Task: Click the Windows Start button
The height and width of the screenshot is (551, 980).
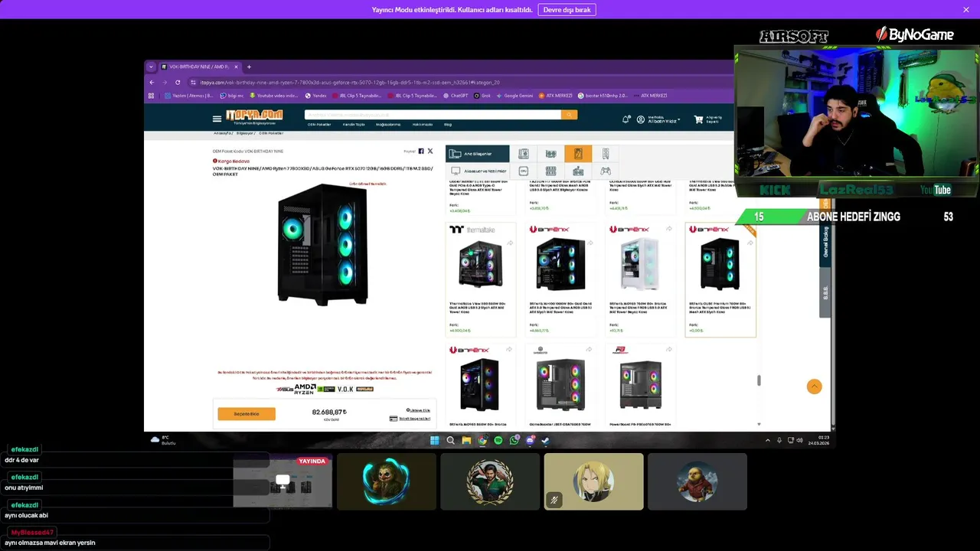Action: 435,440
